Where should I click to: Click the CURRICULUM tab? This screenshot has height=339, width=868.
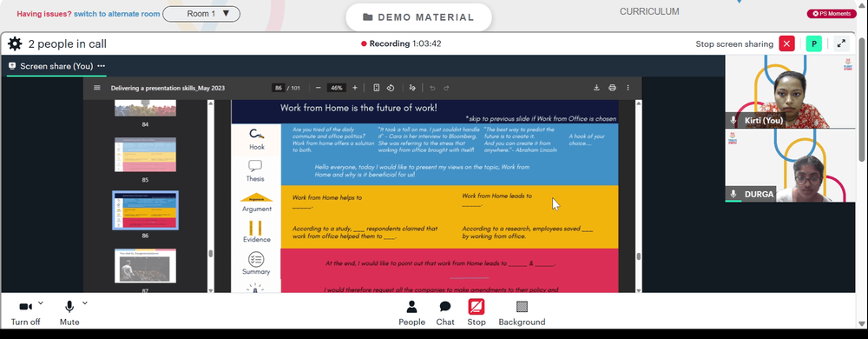click(x=649, y=11)
